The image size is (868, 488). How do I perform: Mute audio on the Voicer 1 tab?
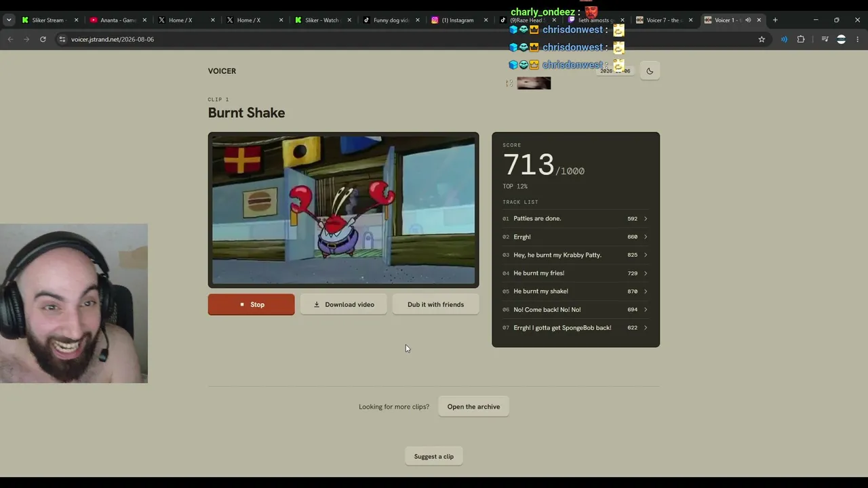coord(748,20)
